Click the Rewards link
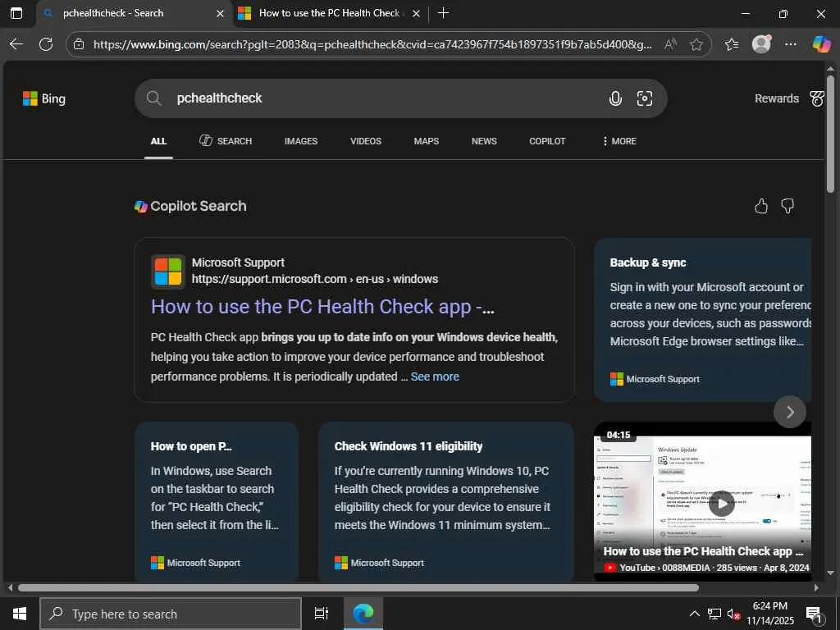The width and height of the screenshot is (840, 630). click(777, 98)
